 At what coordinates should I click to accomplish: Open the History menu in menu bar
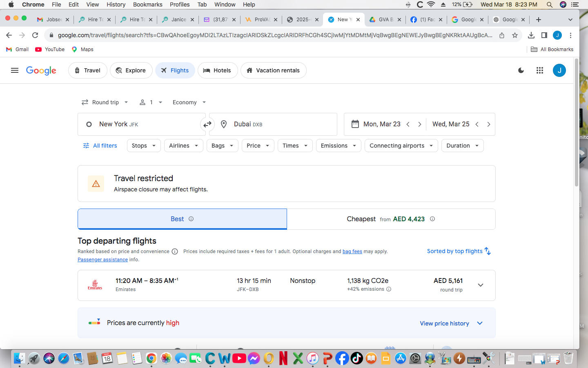tap(116, 4)
